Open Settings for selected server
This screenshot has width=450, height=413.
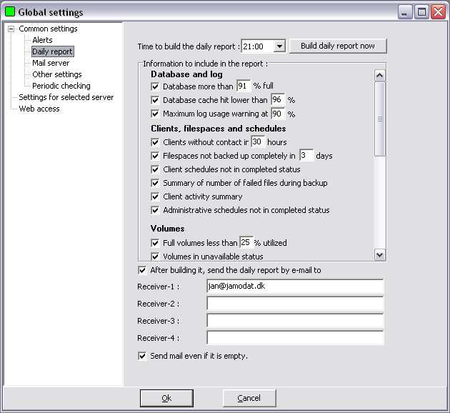click(x=66, y=97)
